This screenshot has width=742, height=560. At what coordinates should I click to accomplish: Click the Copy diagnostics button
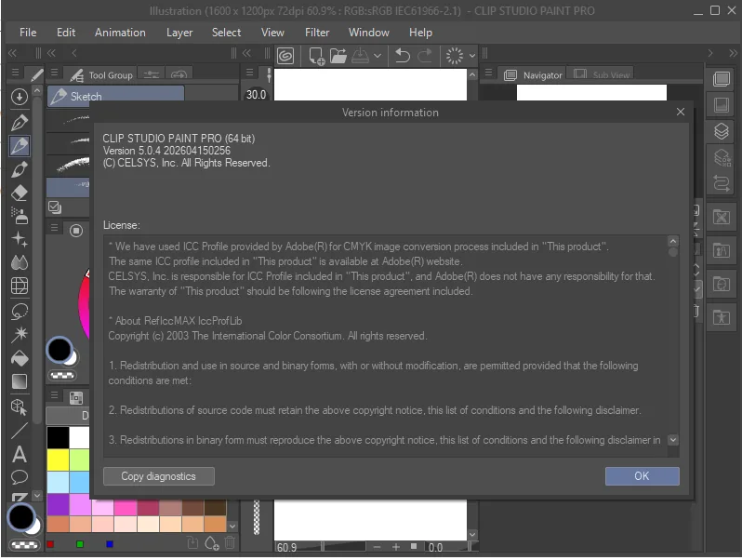point(158,476)
